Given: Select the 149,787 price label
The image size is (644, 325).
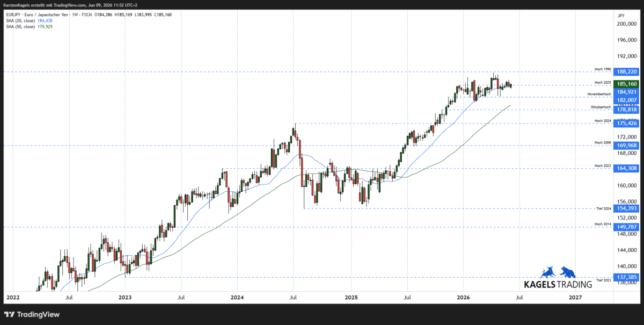Looking at the screenshot, I should pyautogui.click(x=627, y=227).
